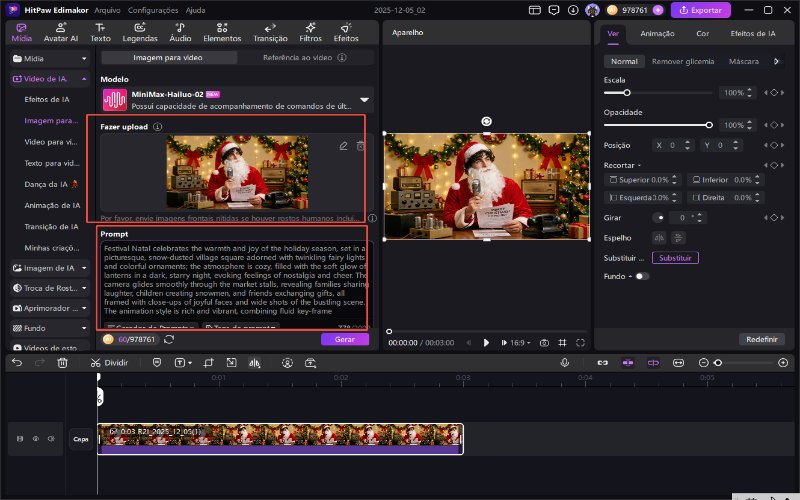Viewport: 800px width, 500px height.
Task: Collapse the Vídeo de IA section
Action: click(x=85, y=77)
